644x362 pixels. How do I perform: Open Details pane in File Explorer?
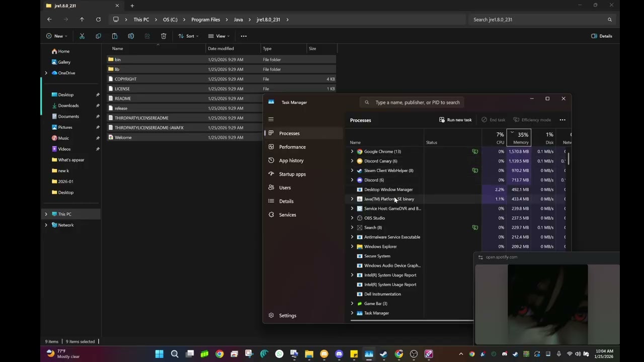point(602,36)
